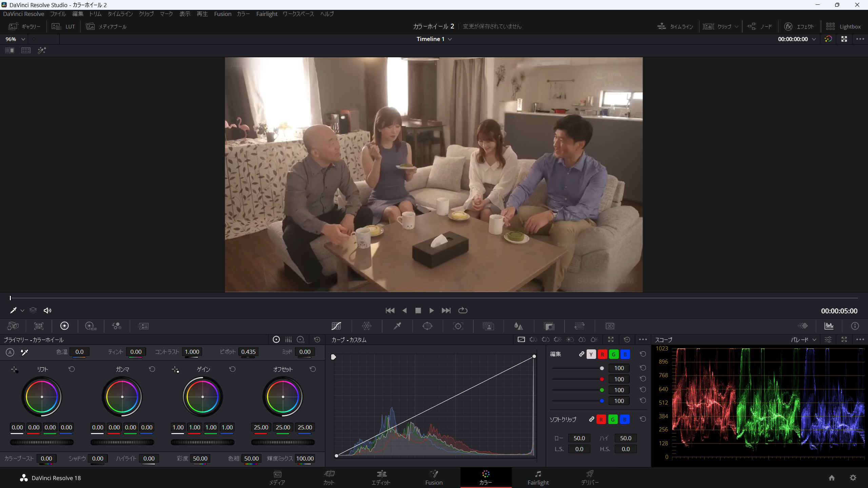Toggle the red channel edit button
This screenshot has width=868, height=488.
point(602,354)
